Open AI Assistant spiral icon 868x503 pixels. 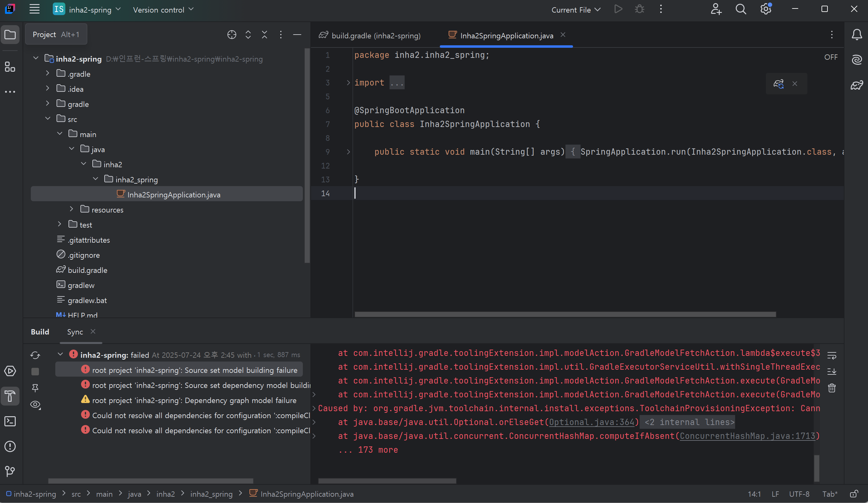(857, 60)
